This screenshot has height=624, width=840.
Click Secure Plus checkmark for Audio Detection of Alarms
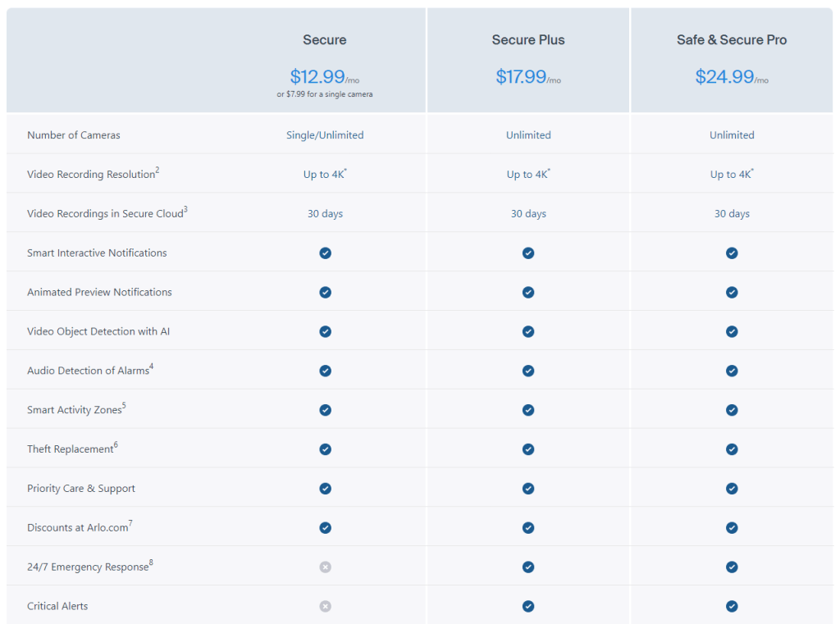tap(528, 371)
